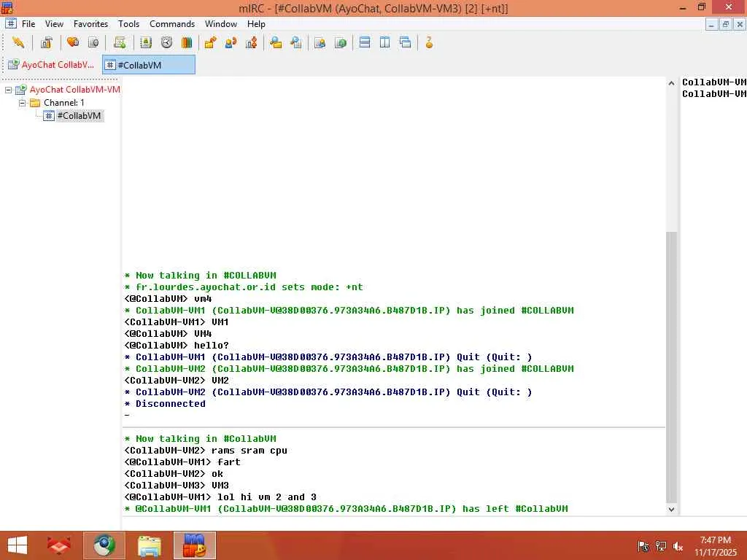Open the Timer clock icon
Viewport: 747px width, 560px height.
click(166, 42)
